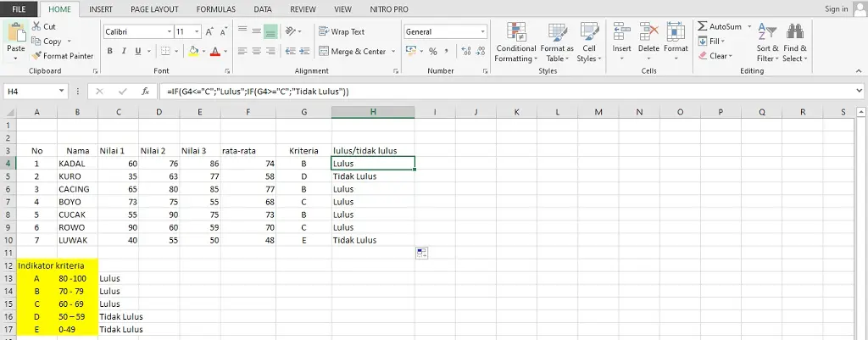Center the cell text horizontally

256,51
